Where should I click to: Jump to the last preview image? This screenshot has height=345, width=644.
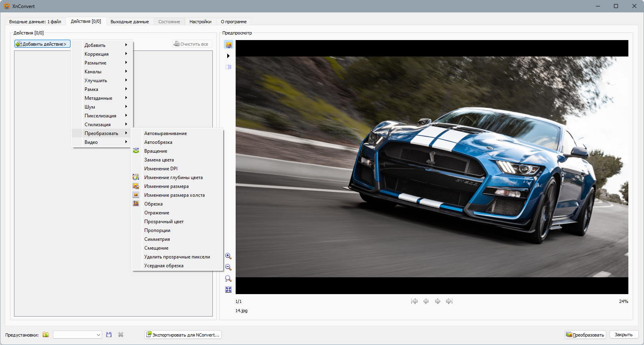tap(449, 301)
